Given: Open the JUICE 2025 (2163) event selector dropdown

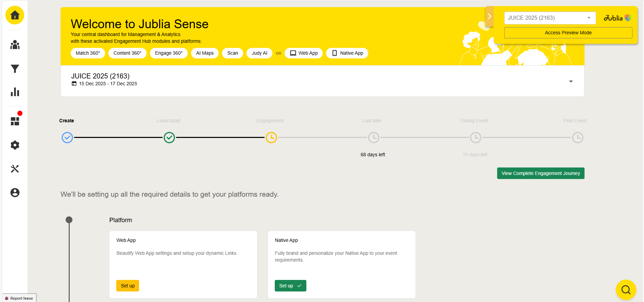Looking at the screenshot, I should coord(550,18).
